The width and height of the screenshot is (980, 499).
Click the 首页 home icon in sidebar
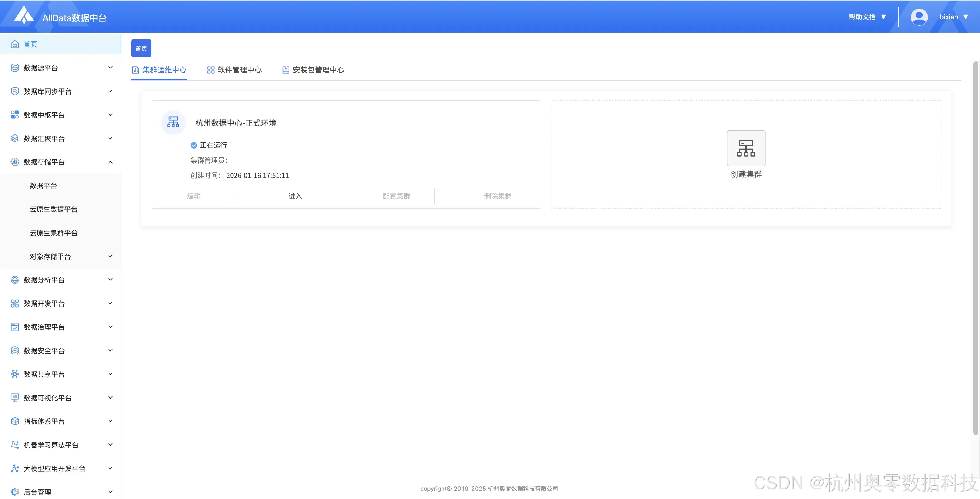pos(15,44)
